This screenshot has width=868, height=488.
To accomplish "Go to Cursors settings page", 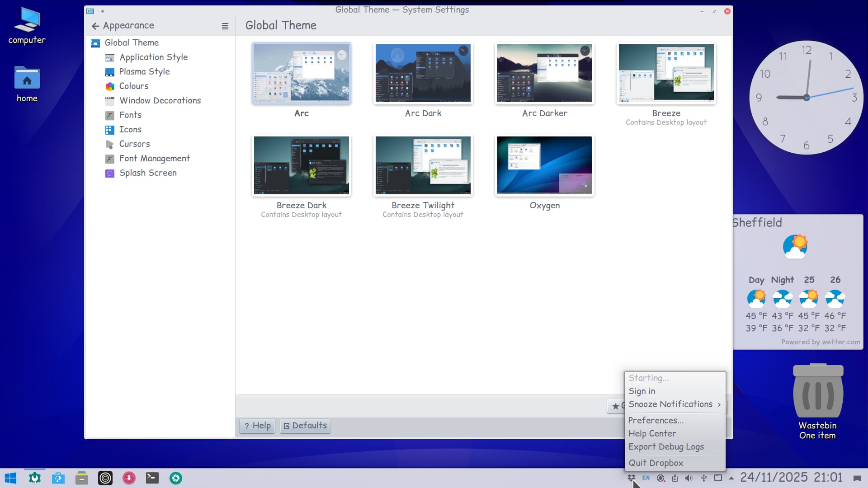I will [x=134, y=144].
